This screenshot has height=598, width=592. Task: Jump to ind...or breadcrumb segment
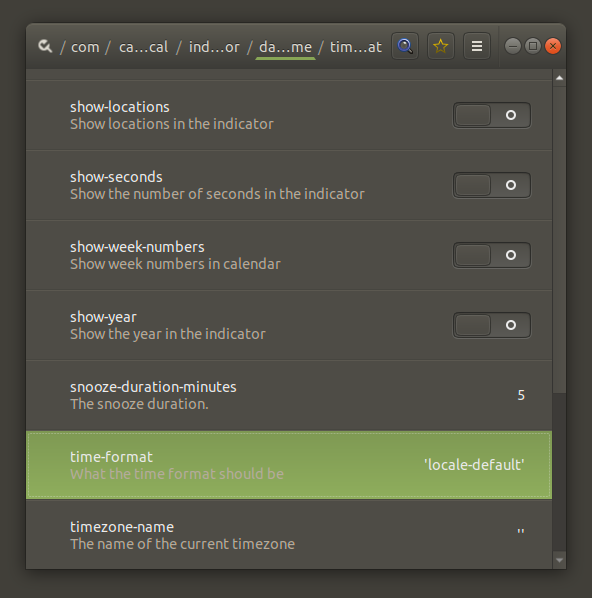point(214,47)
